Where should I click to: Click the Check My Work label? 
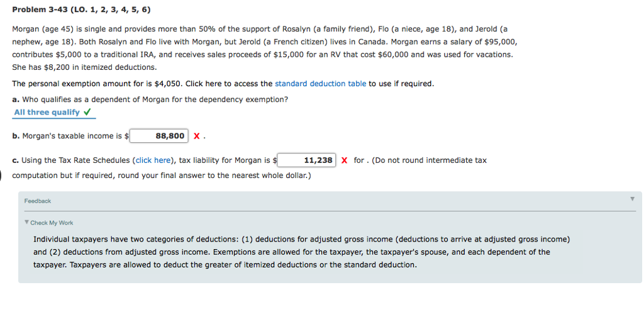[x=52, y=223]
